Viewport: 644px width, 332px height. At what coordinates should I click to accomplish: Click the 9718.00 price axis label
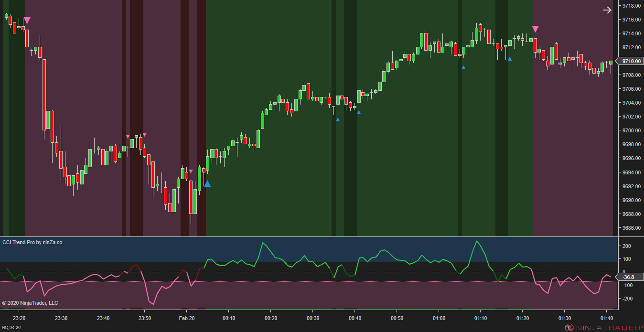[631, 6]
